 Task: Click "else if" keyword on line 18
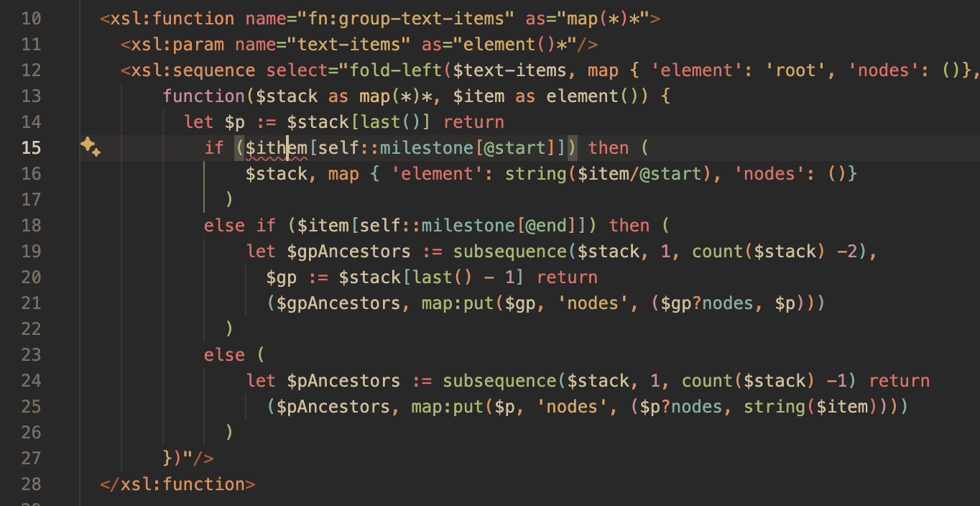pyautogui.click(x=240, y=225)
